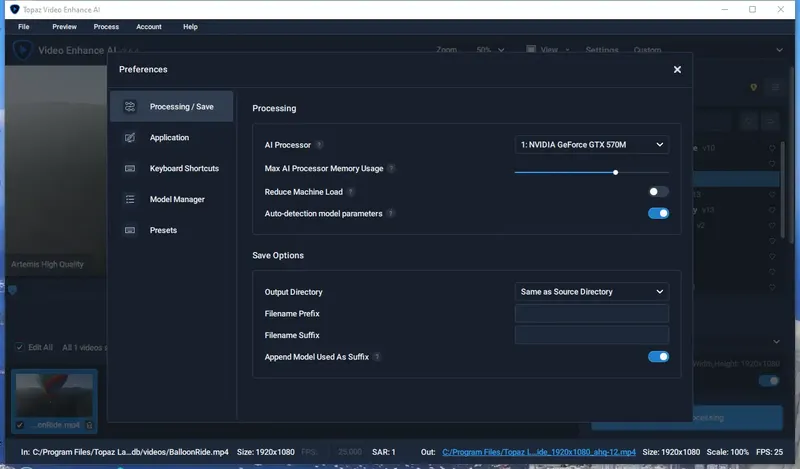The image size is (800, 469).
Task: Open the Process menu
Action: coord(106,27)
